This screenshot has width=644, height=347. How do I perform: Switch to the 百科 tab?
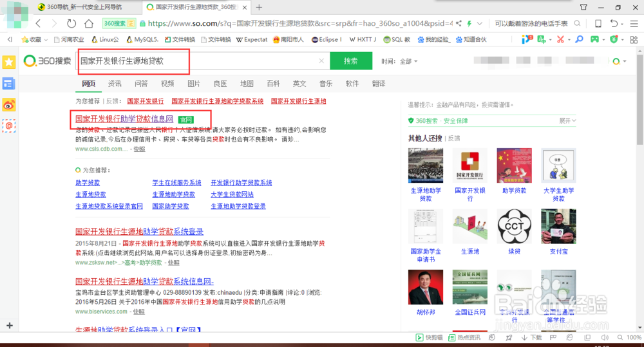tap(273, 84)
